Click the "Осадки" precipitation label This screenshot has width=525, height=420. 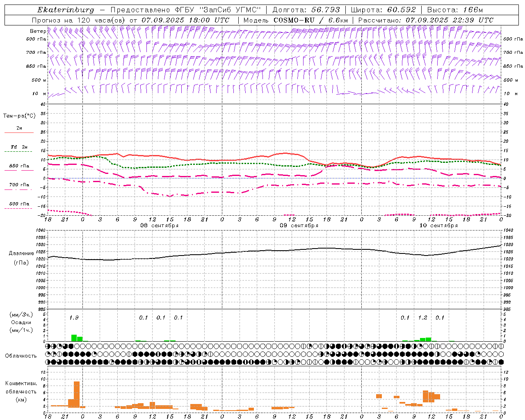[x=21, y=322]
